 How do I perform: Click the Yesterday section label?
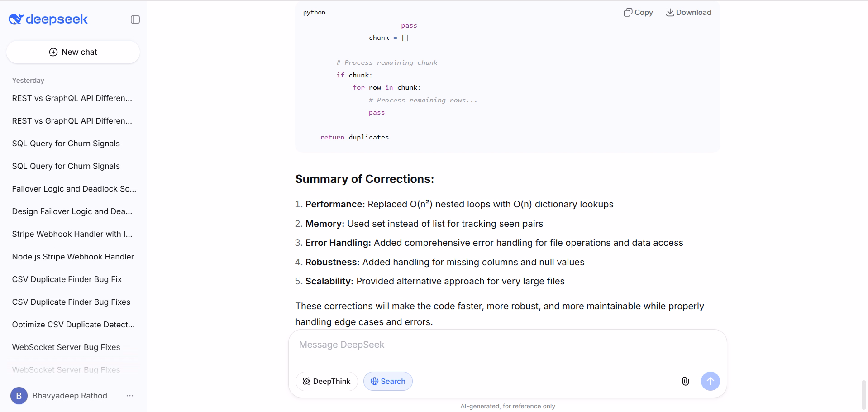[x=28, y=81]
